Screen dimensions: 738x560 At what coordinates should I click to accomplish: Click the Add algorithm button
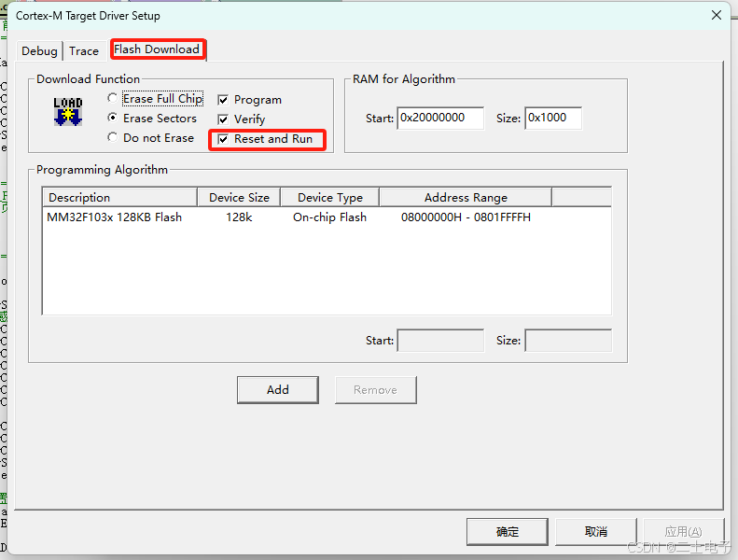click(278, 389)
